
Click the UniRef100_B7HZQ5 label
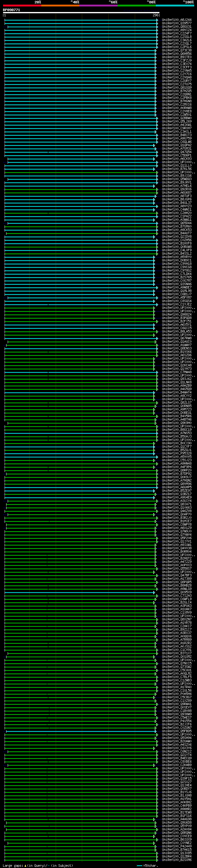(x=177, y=91)
